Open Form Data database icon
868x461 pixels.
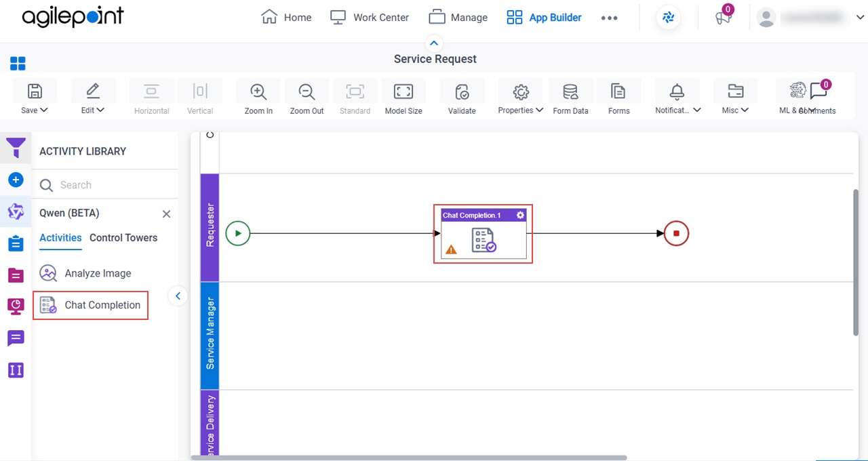570,92
